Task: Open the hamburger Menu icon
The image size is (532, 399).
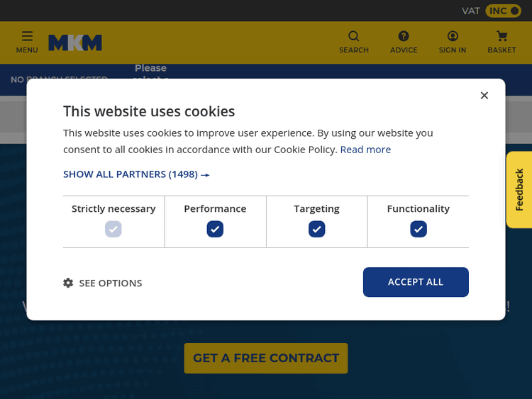Action: 27,37
